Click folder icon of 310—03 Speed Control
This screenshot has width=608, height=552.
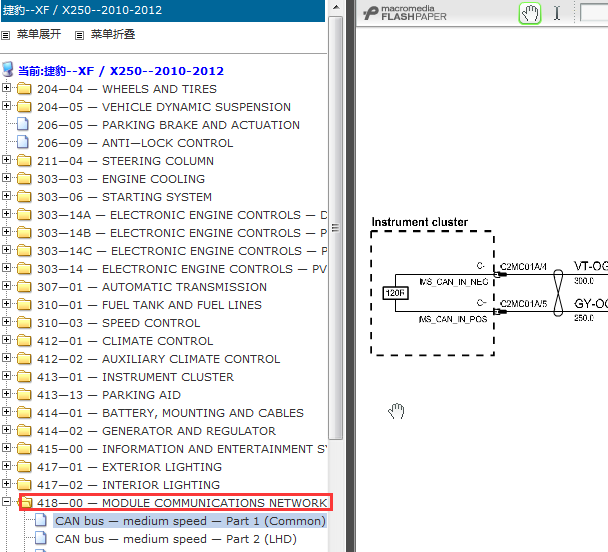click(x=24, y=322)
